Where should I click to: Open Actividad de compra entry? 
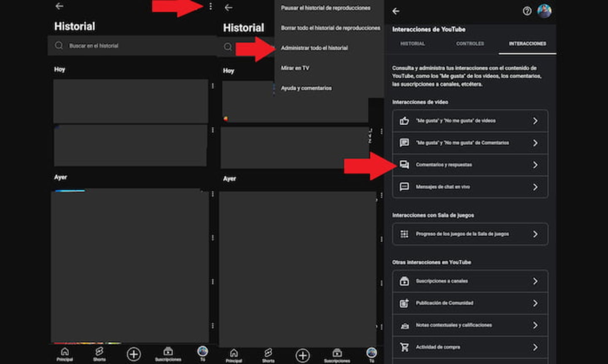(x=470, y=347)
